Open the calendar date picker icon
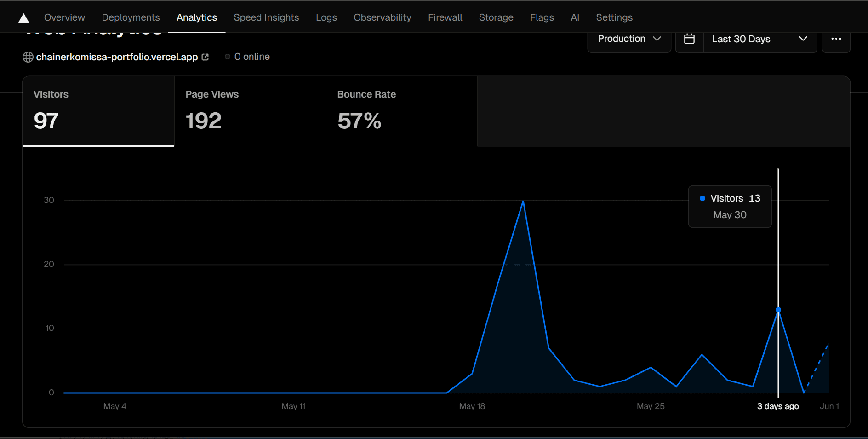 (689, 39)
